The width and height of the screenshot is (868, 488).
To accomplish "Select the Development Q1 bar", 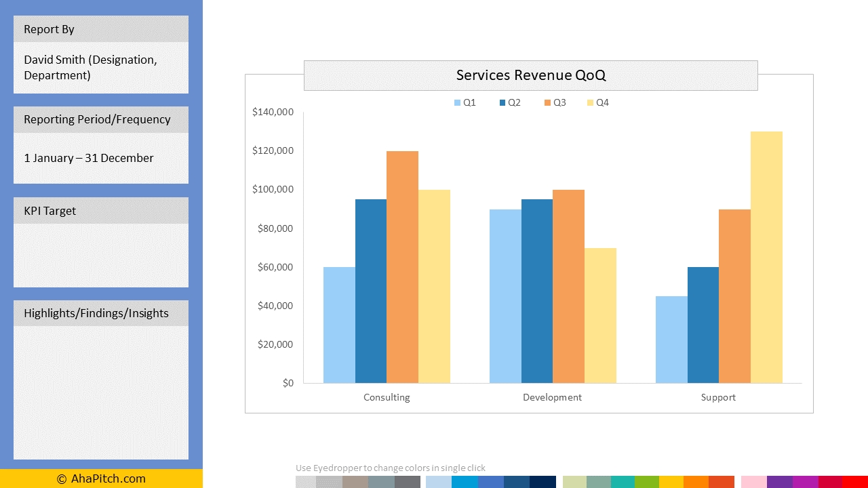I will 505,296.
